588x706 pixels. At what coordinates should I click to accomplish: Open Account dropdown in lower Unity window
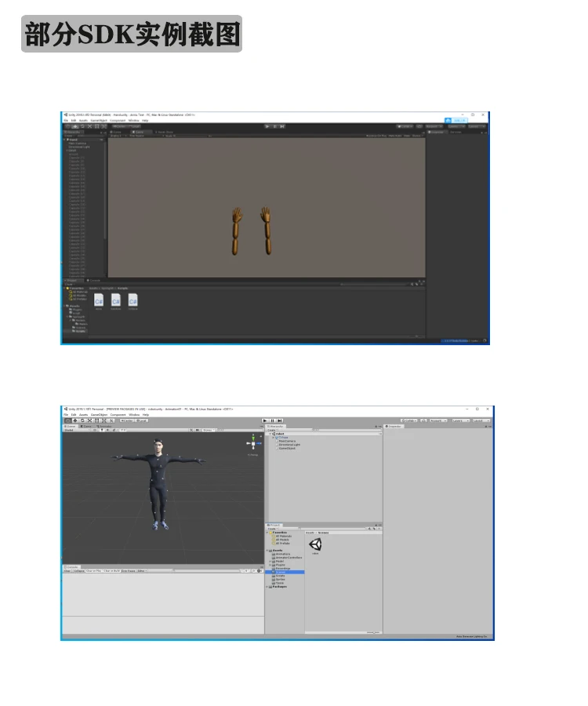click(x=438, y=420)
